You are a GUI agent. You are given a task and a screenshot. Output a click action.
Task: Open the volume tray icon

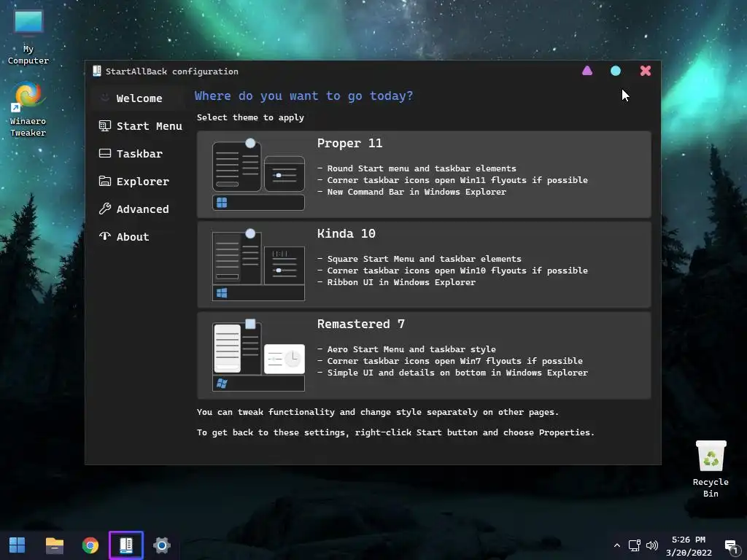coord(652,545)
